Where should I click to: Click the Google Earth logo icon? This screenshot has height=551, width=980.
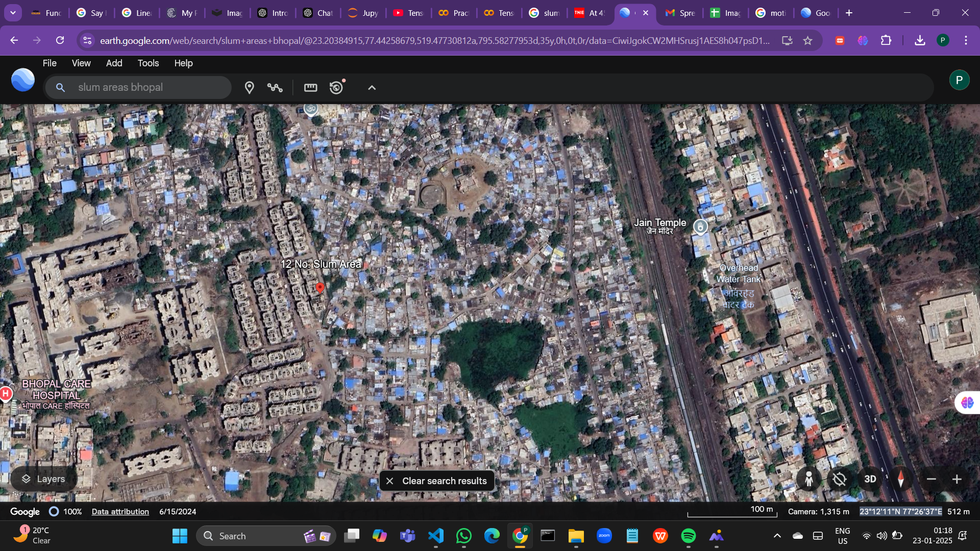(23, 80)
